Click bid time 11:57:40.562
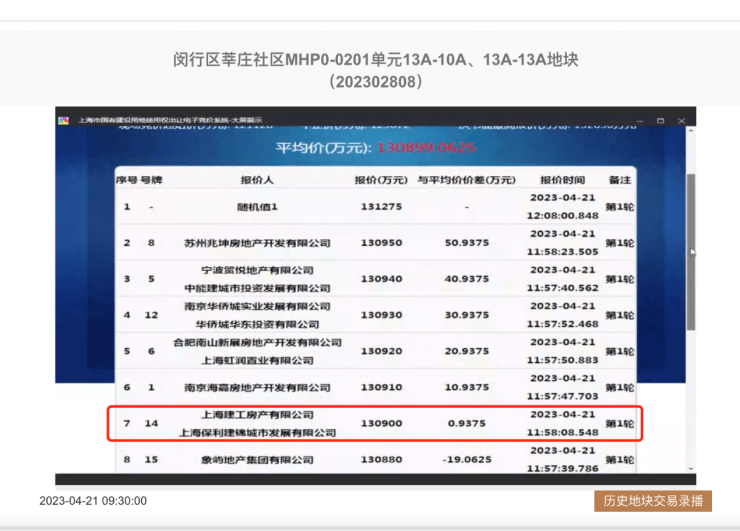 click(563, 288)
